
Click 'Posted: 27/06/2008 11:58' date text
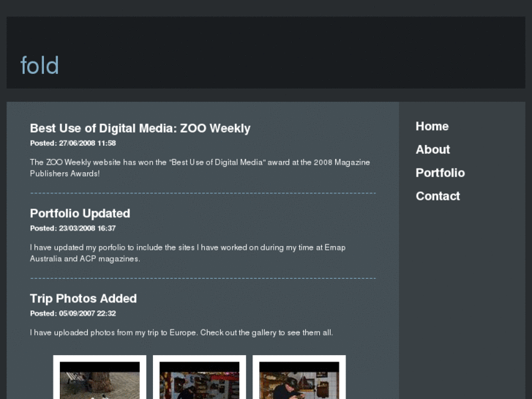point(73,143)
